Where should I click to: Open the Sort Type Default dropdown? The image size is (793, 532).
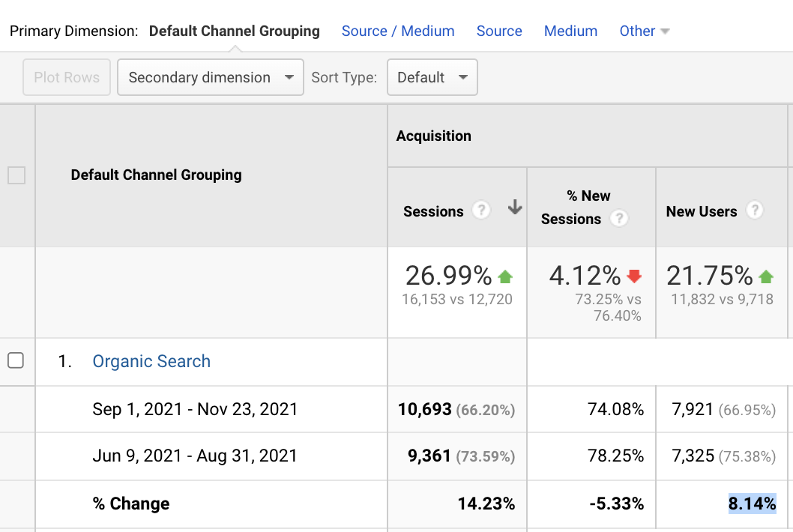click(x=432, y=77)
